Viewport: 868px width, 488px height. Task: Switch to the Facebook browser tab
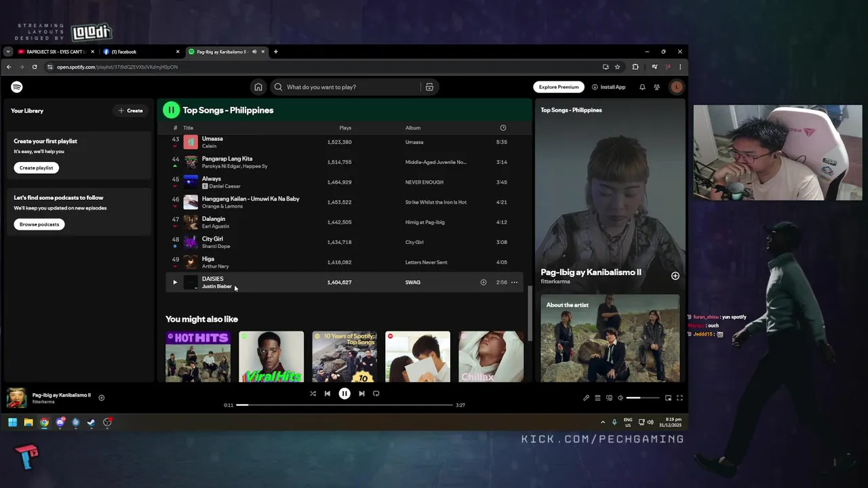click(141, 52)
